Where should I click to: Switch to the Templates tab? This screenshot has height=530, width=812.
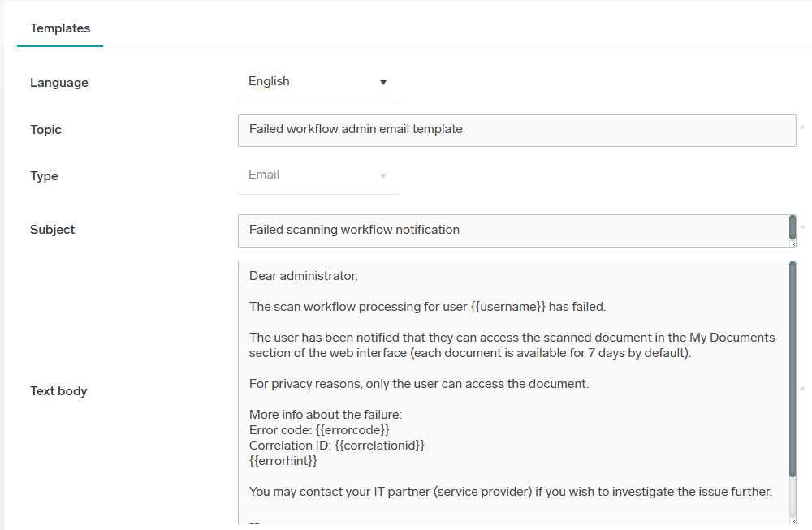coord(60,28)
